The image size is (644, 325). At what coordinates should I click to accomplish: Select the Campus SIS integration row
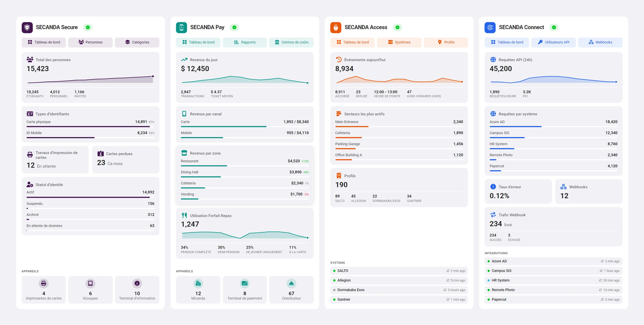click(553, 271)
